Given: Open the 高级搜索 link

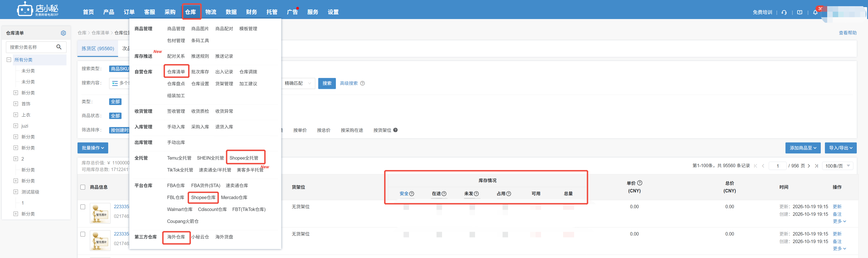Looking at the screenshot, I should tap(349, 83).
